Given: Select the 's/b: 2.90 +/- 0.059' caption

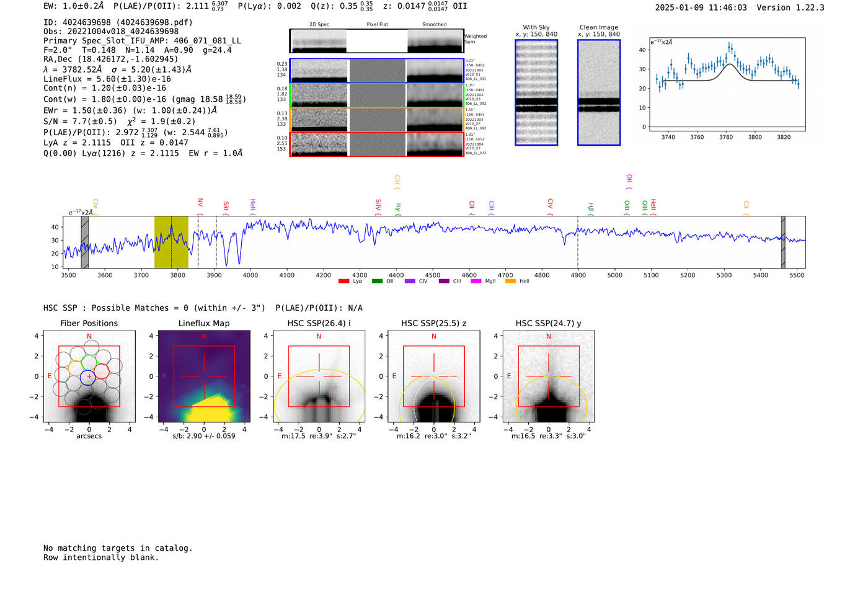Looking at the screenshot, I should coord(204,436).
